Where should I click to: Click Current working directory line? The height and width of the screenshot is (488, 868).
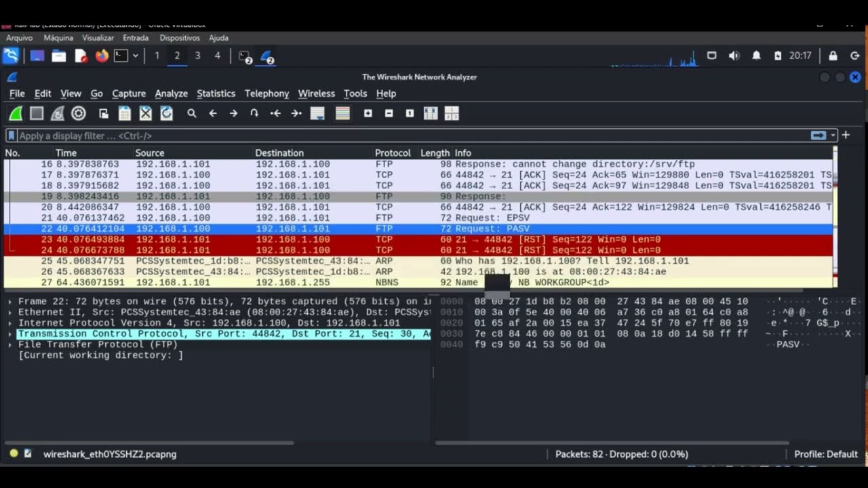pyautogui.click(x=100, y=356)
